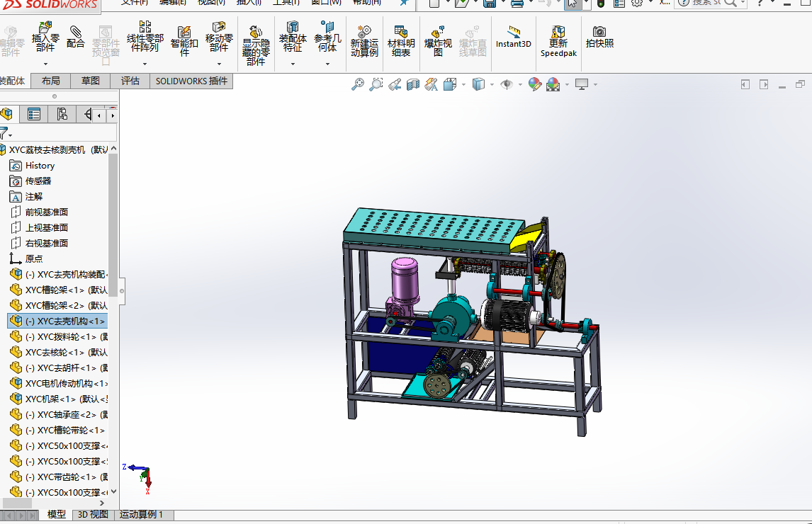
Task: Create a 新建运动算例 new motion study
Action: pos(364,41)
